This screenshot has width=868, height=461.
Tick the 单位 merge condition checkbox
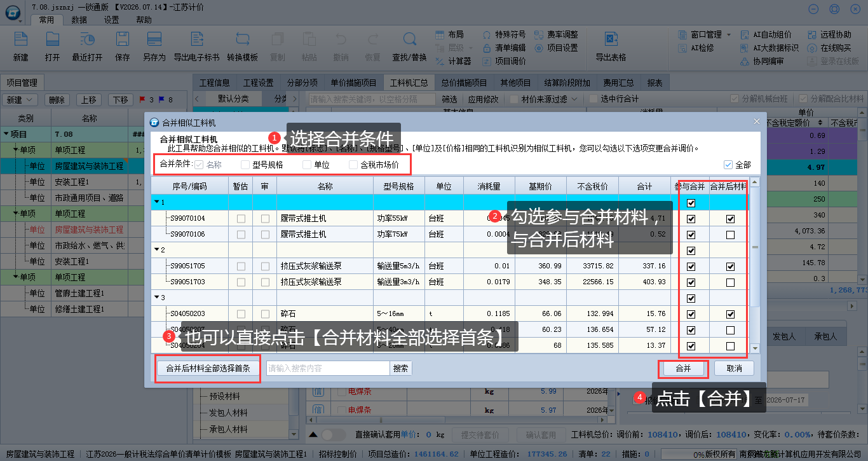point(308,165)
